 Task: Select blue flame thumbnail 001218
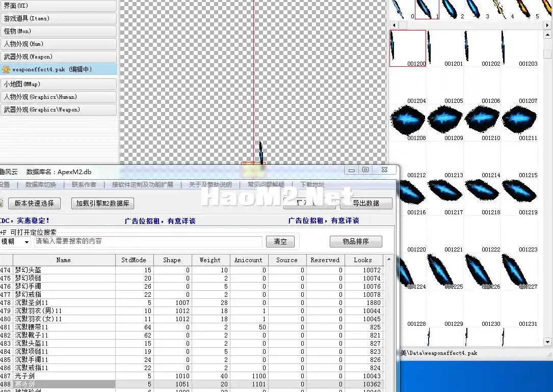pos(482,197)
